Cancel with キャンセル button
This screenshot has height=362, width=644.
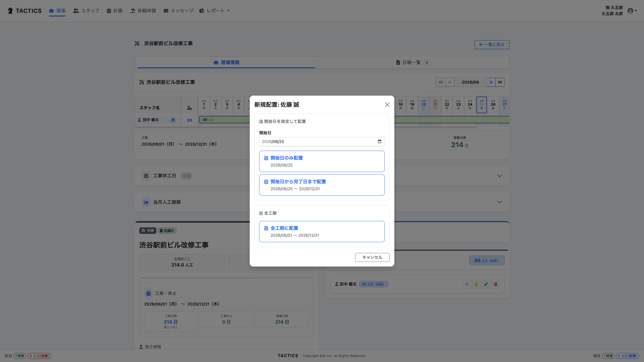click(x=372, y=257)
